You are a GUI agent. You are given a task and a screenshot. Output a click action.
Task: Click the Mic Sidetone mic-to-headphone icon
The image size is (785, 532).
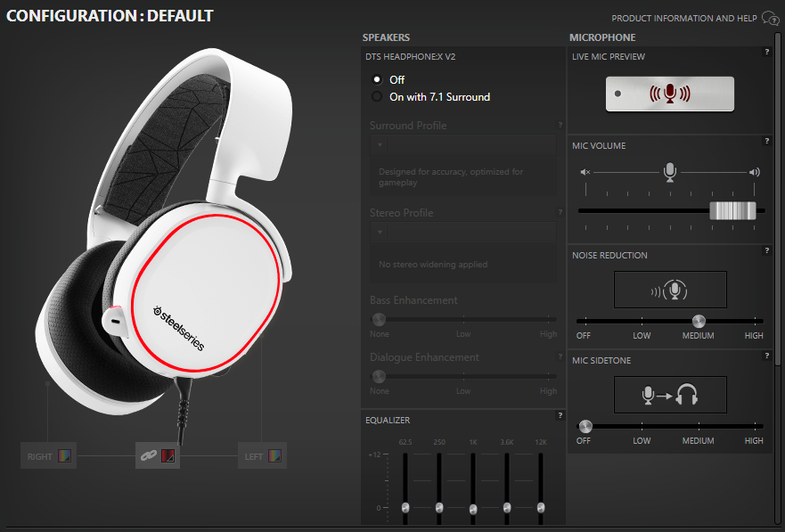(x=670, y=395)
